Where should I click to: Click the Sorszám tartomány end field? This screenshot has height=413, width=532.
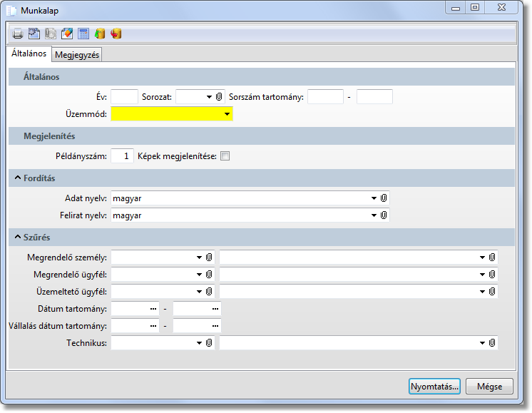point(374,97)
